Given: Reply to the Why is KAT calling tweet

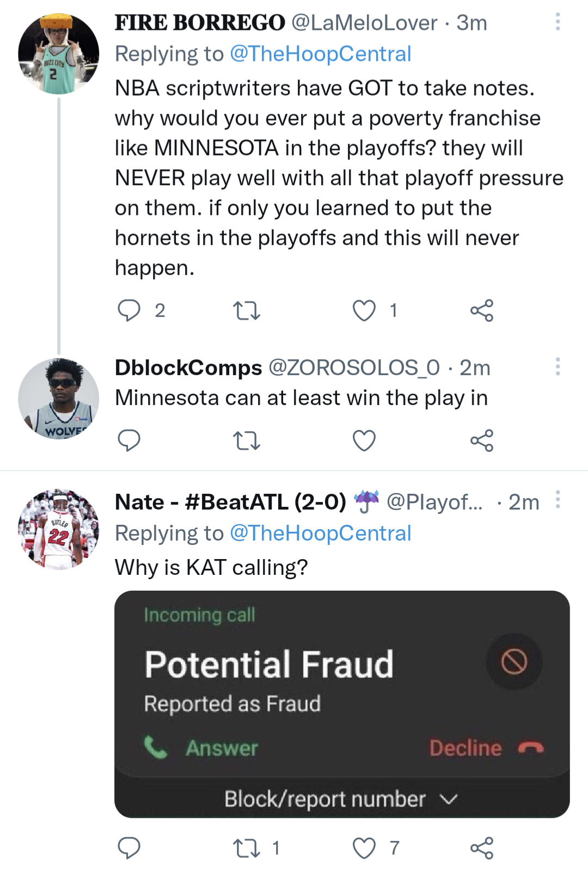Looking at the screenshot, I should (129, 848).
